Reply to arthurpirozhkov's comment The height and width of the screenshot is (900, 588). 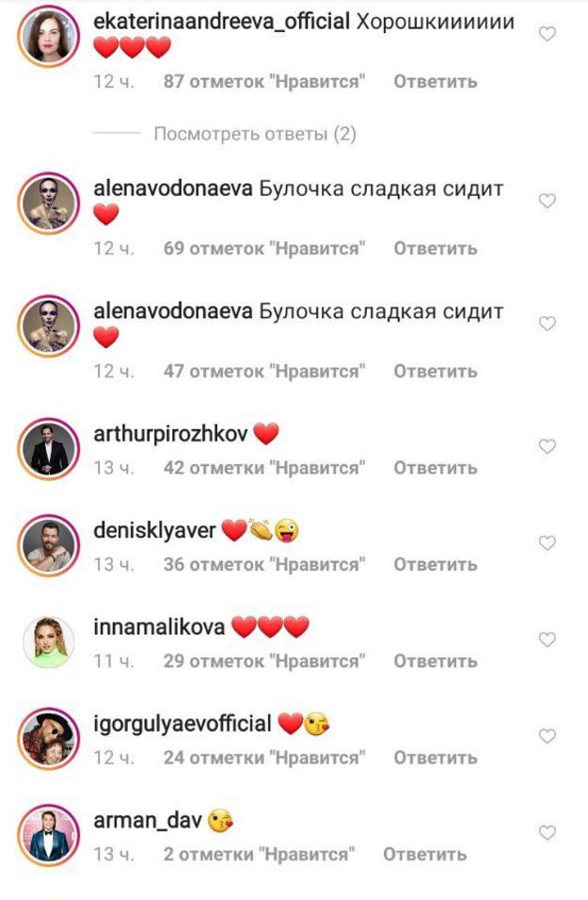click(436, 468)
